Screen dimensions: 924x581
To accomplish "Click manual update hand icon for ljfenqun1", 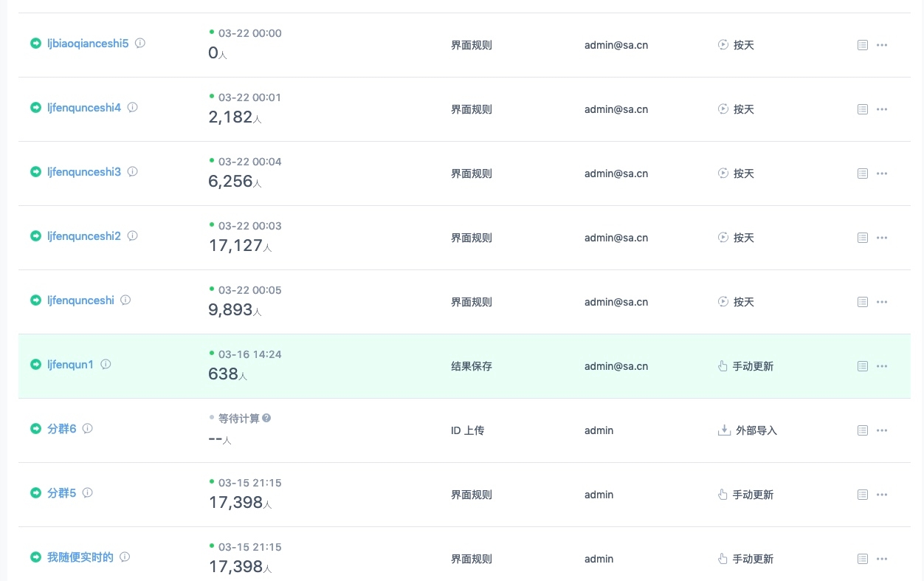I will (x=723, y=366).
